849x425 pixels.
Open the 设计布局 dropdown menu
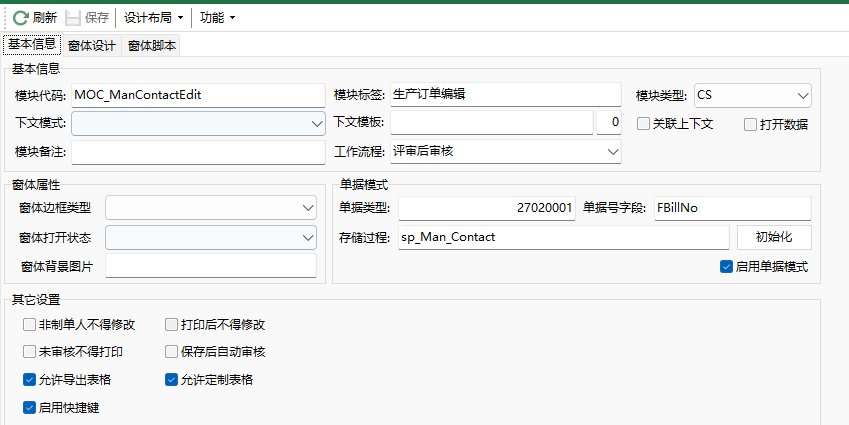(153, 18)
